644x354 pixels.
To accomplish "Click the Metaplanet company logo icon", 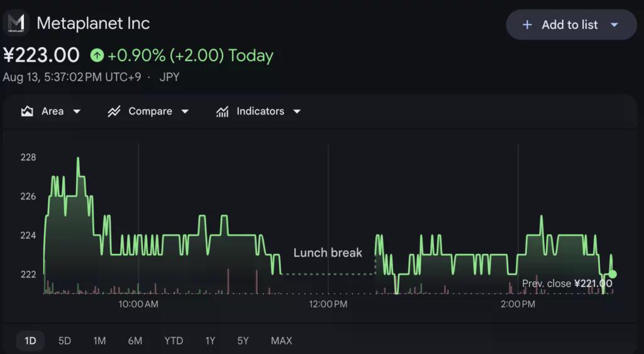I will point(16,23).
